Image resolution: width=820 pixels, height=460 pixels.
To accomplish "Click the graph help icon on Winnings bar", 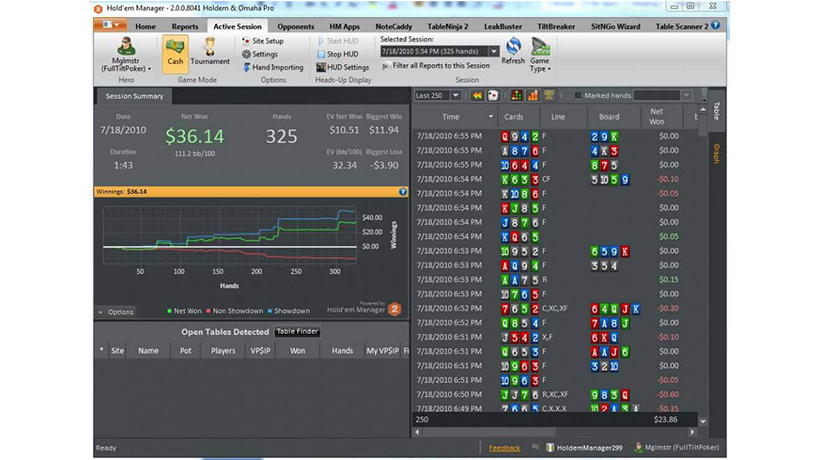I will pos(402,192).
